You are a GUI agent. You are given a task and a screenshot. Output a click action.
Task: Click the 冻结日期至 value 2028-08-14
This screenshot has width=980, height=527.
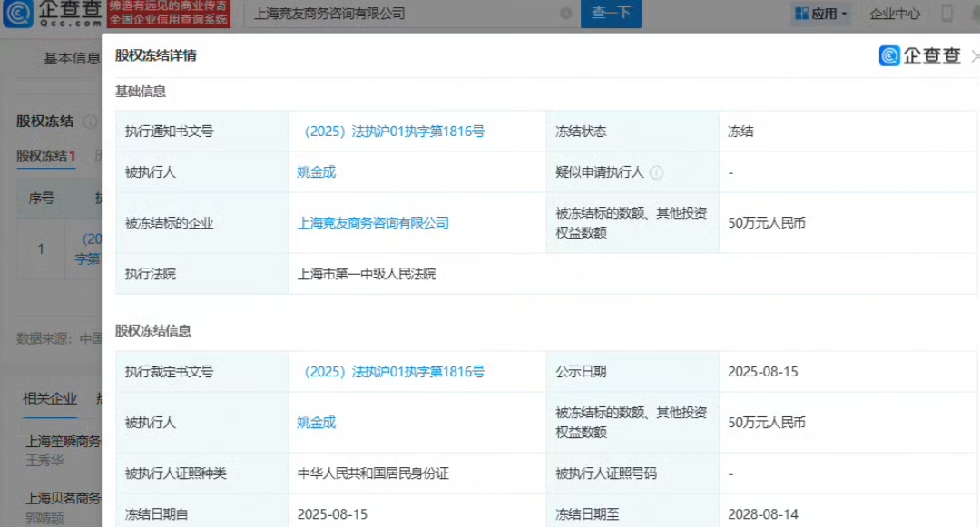763,514
